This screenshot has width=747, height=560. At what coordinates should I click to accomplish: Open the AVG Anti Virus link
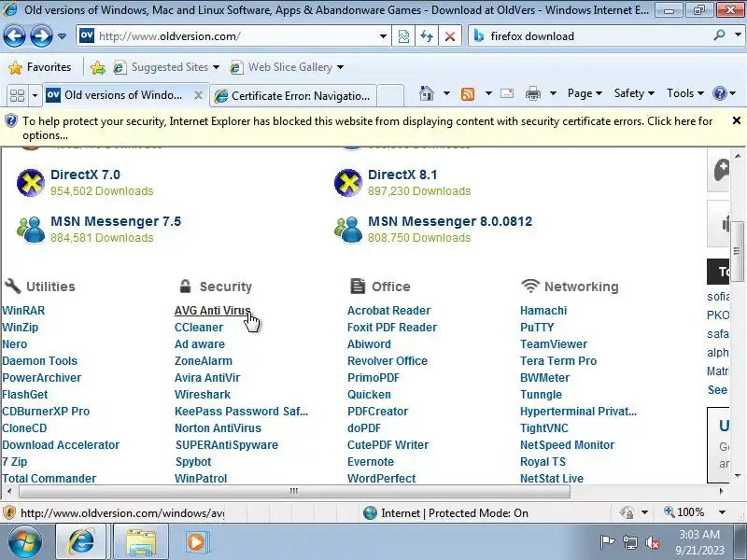[x=213, y=311]
